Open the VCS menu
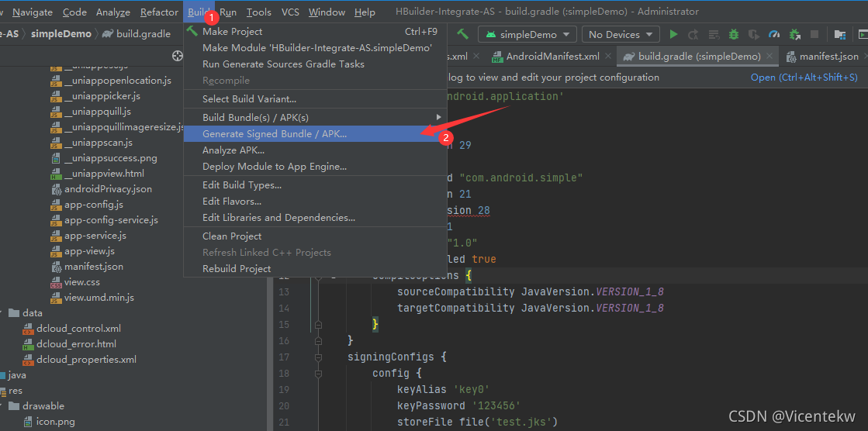Screen dimensions: 868x431 coord(290,12)
